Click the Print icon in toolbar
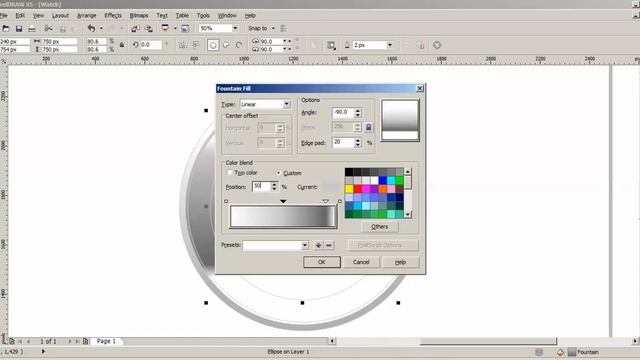The height and width of the screenshot is (360, 640). tap(32, 29)
